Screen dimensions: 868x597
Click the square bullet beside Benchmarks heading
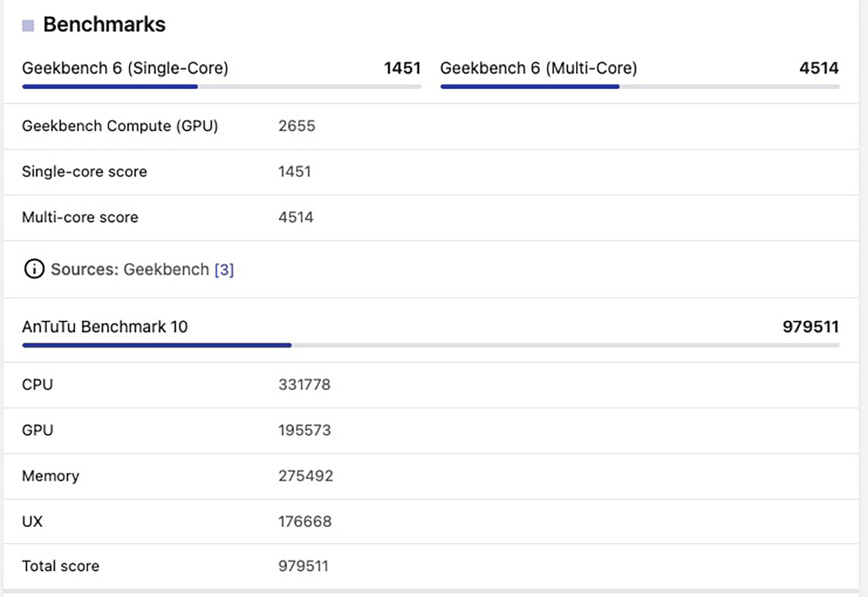28,26
